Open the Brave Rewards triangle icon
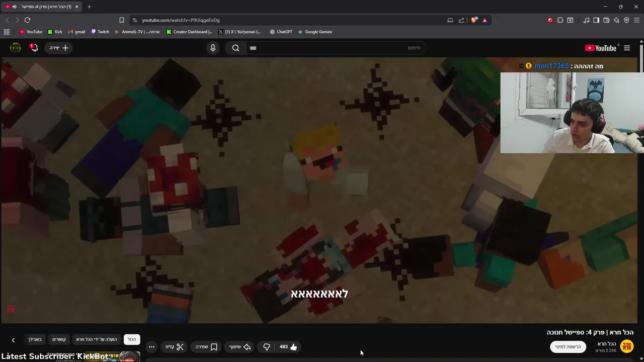644x362 pixels. click(485, 20)
